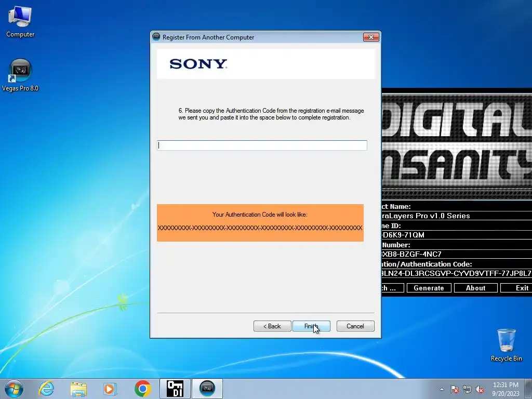This screenshot has width=532, height=399.
Task: Focus the Authentication Code input field
Action: [262, 145]
